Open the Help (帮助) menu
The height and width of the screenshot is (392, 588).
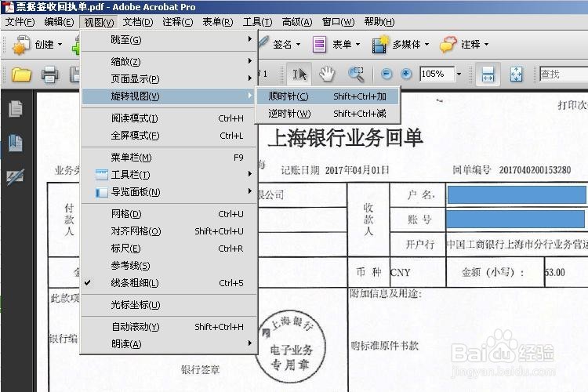379,22
